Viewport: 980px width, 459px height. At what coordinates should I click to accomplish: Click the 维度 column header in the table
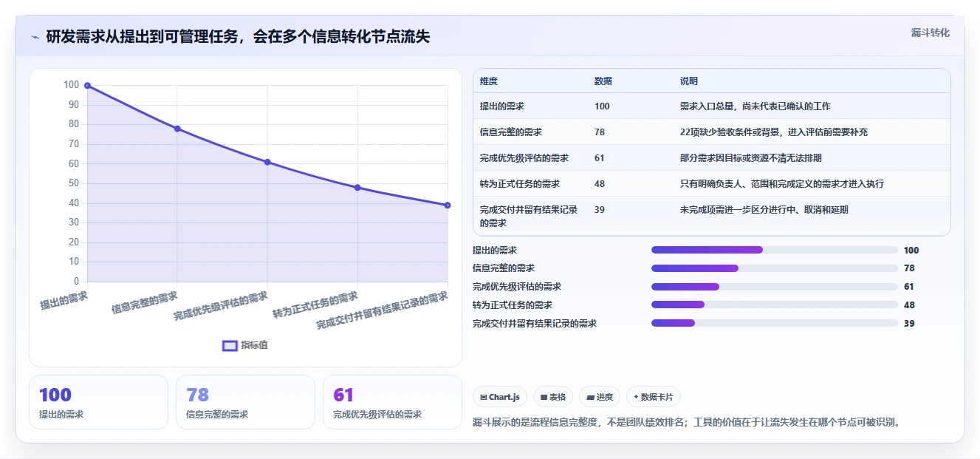click(x=489, y=81)
